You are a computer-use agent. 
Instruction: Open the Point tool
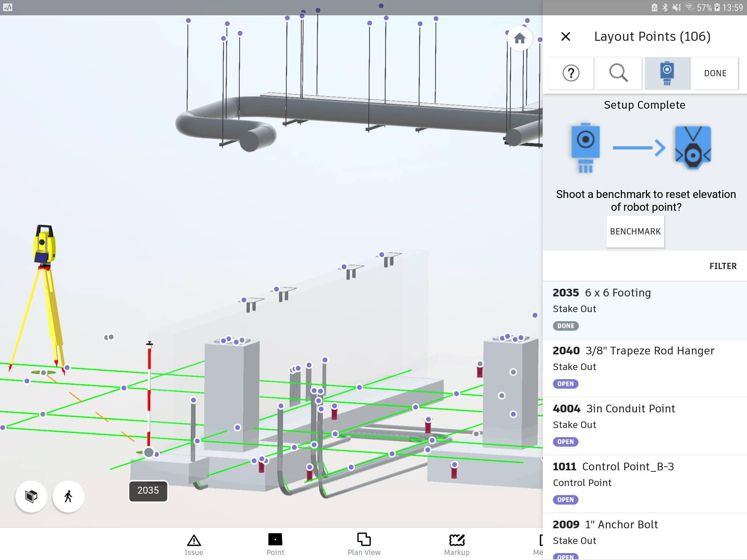(275, 545)
